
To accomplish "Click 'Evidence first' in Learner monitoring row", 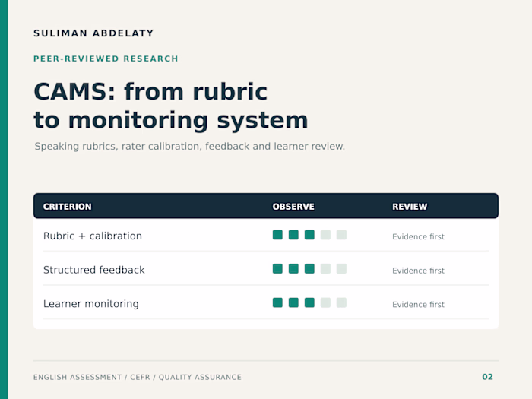I will [418, 304].
